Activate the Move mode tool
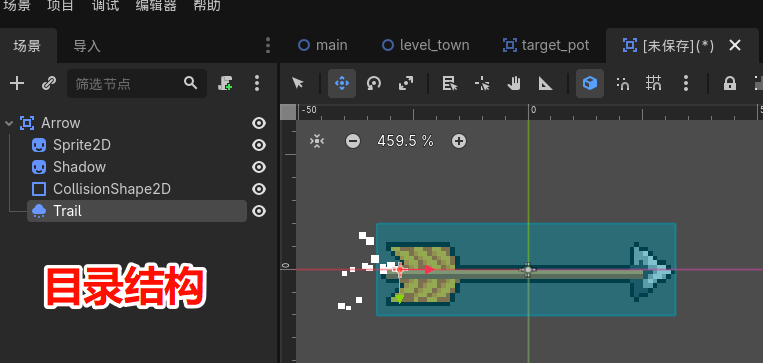 342,83
